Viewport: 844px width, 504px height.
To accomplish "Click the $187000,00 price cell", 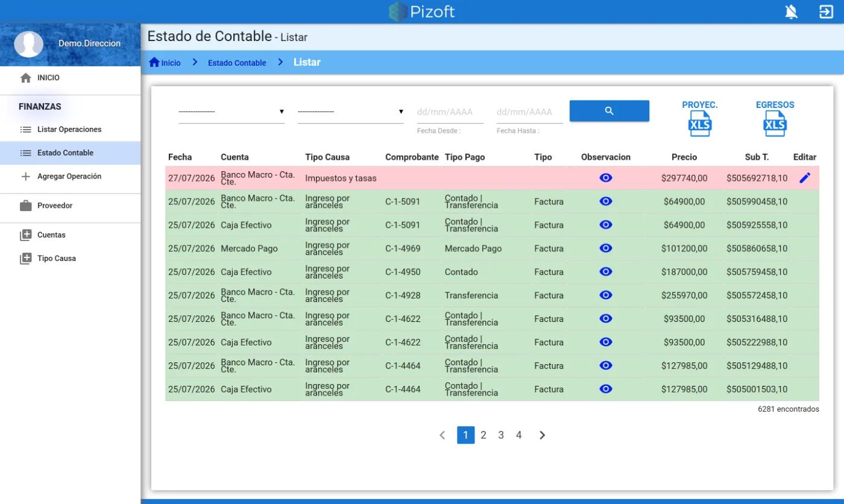I will pos(684,272).
